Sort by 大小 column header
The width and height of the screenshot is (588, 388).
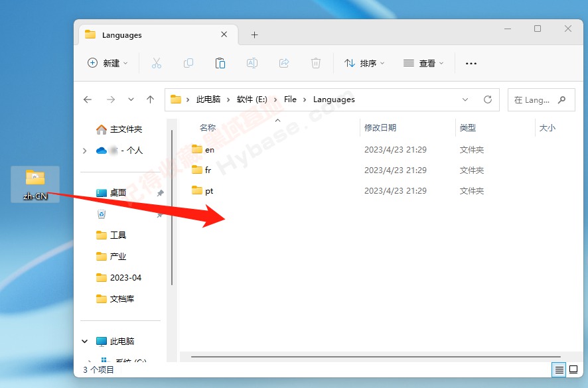tap(547, 128)
